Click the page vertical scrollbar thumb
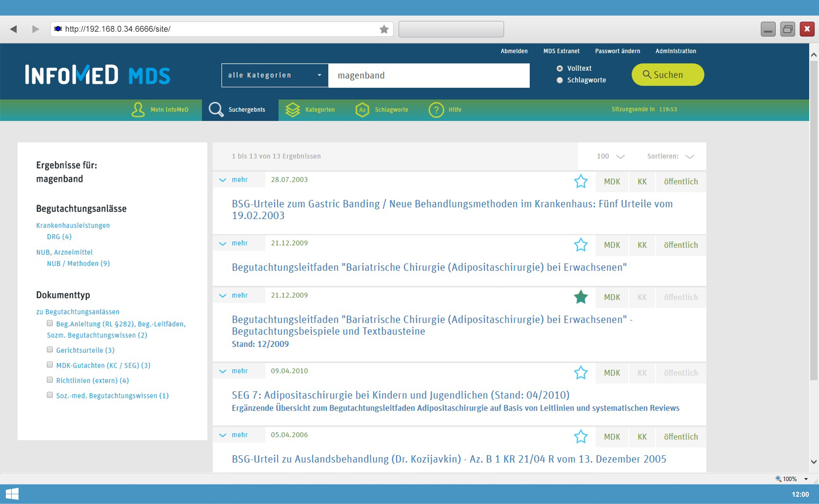Image resolution: width=819 pixels, height=504 pixels. tap(814, 220)
